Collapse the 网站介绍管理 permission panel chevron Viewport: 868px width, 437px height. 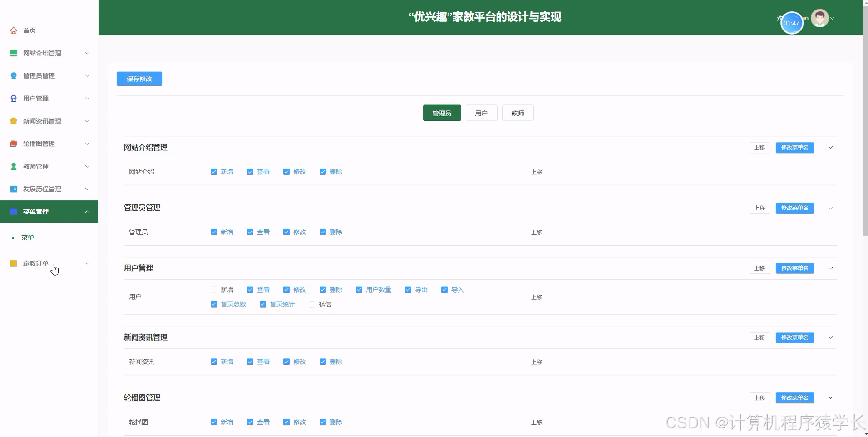point(830,147)
